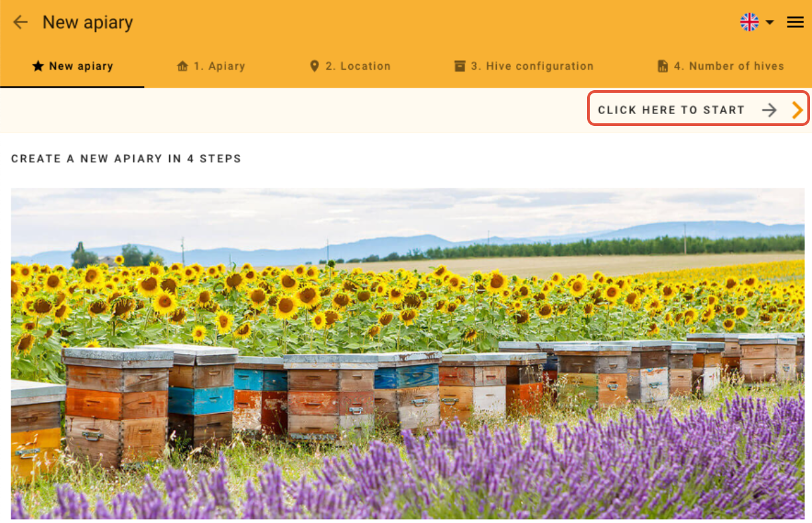Open the 2. Location tab
The height and width of the screenshot is (523, 812).
pos(358,66)
